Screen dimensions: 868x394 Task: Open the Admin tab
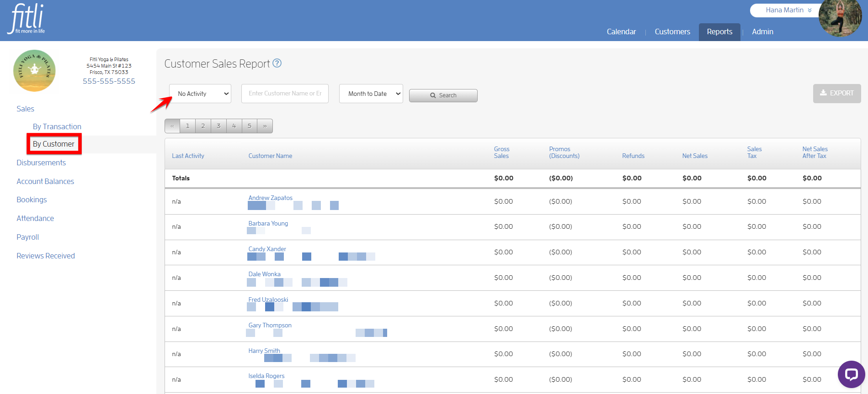[762, 32]
